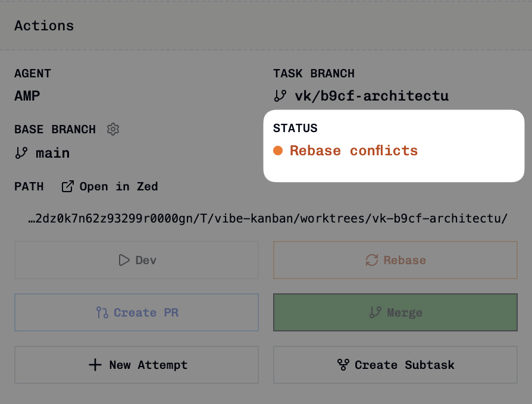Click the Create Subtask button label
532x404 pixels.
click(x=405, y=365)
